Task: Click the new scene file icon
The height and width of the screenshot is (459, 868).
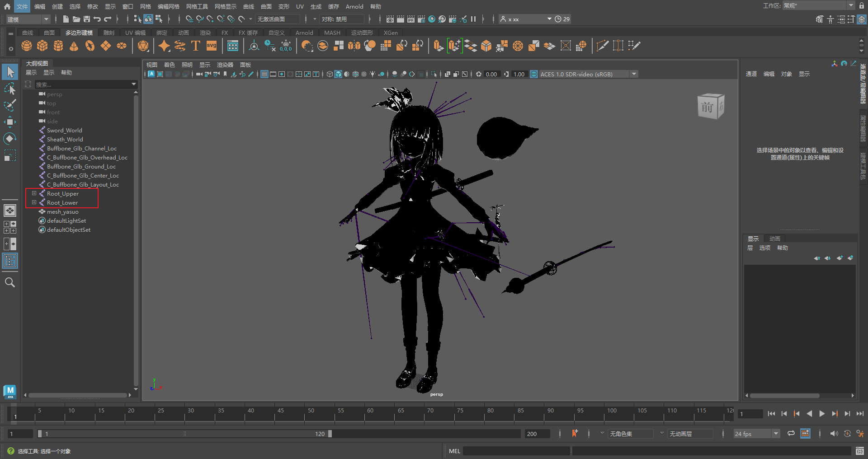Action: pyautogui.click(x=66, y=19)
